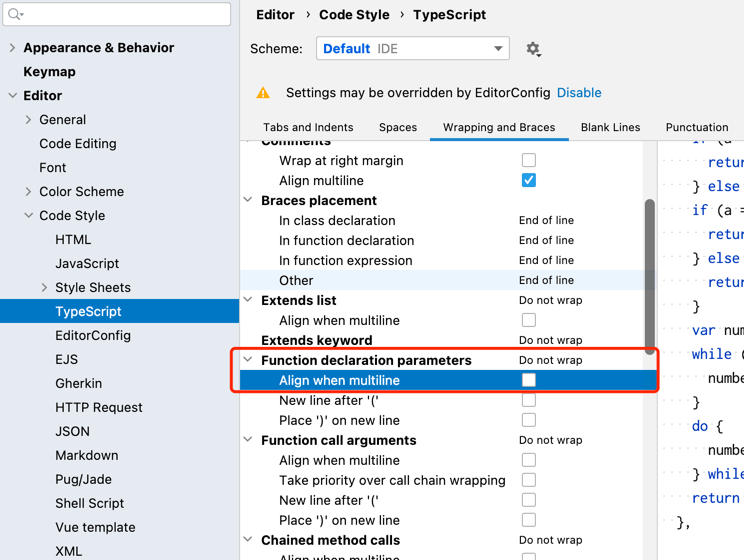The height and width of the screenshot is (560, 744).
Task: Collapse Function call arguments group
Action: 248,439
